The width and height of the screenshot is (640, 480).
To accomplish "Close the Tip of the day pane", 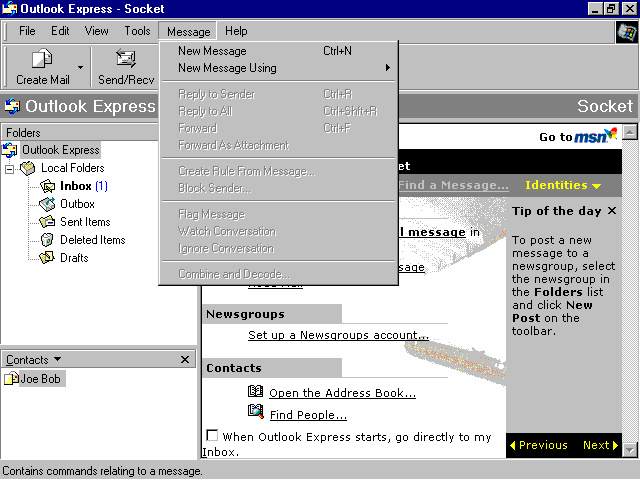I will 611,211.
